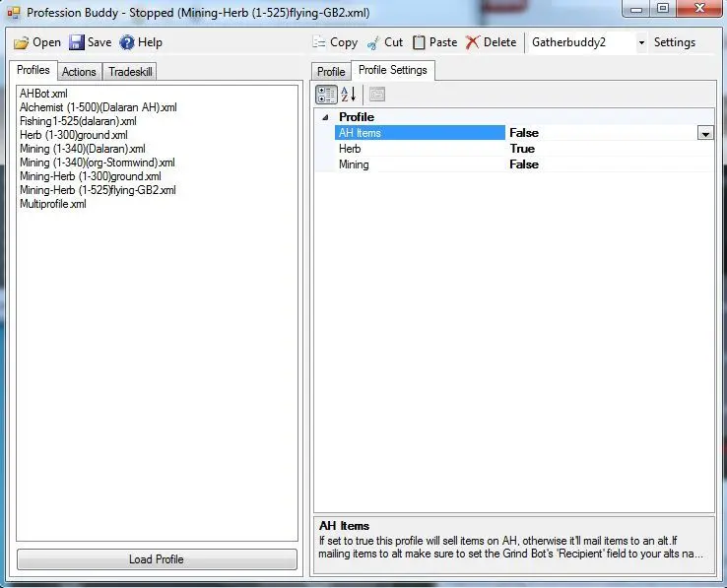The image size is (727, 588).
Task: Click the Paste clipboard icon
Action: 419,42
